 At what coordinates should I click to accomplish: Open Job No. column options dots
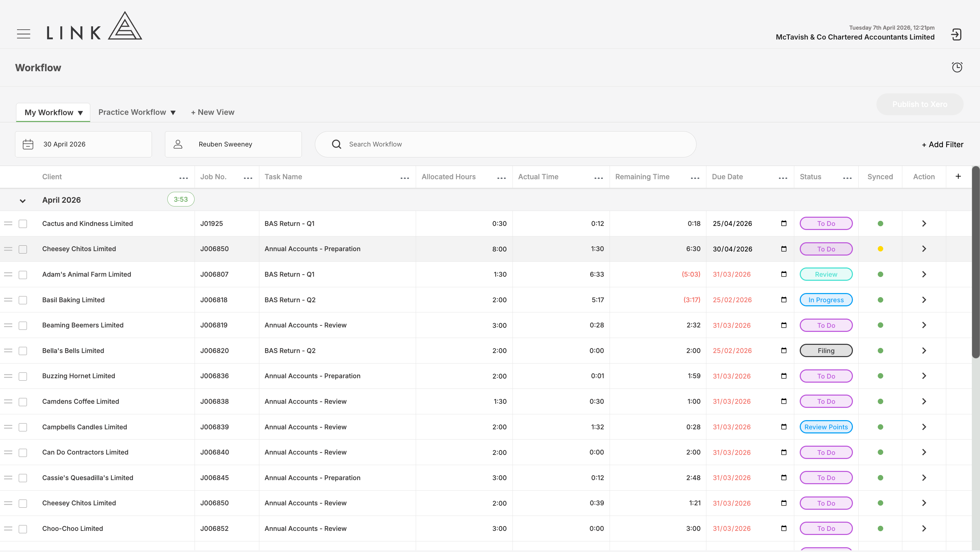pyautogui.click(x=248, y=178)
